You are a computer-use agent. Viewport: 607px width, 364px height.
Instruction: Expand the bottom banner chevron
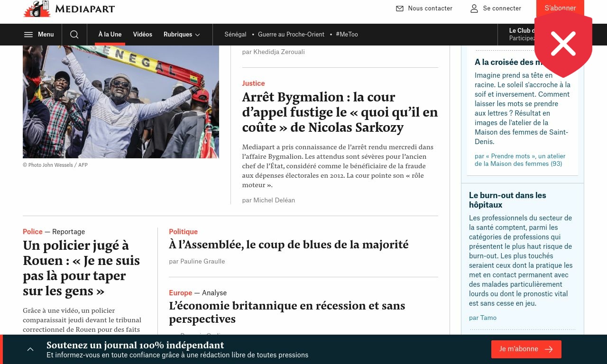coord(30,349)
